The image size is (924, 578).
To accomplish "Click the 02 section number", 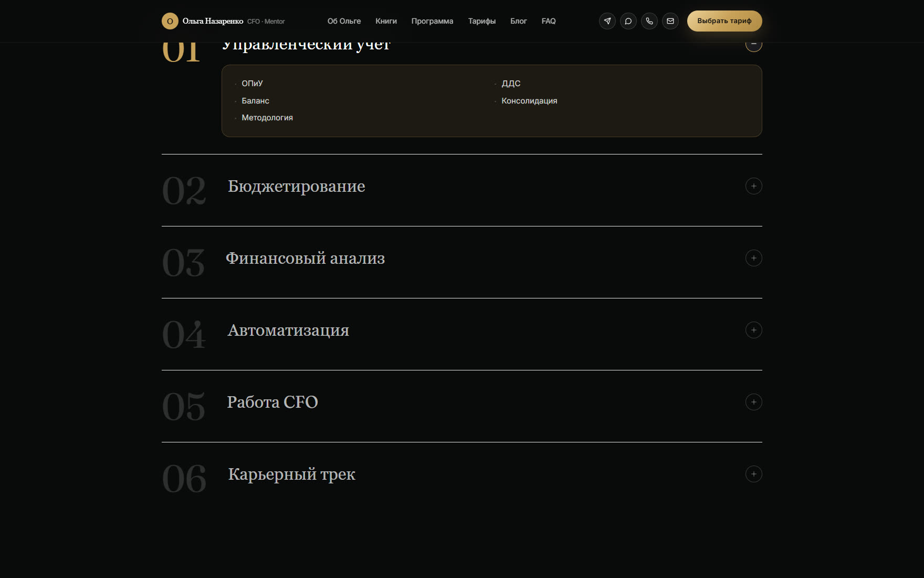I will [x=184, y=191].
